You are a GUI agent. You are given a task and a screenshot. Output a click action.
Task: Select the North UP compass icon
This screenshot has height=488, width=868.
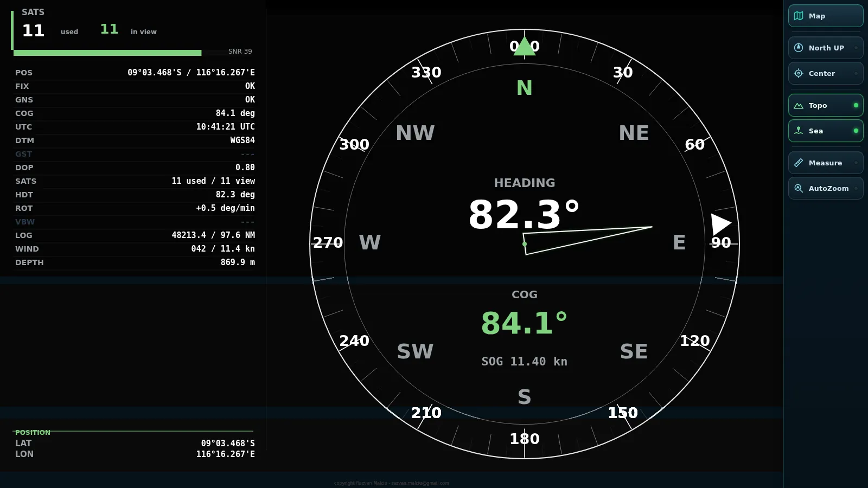(x=799, y=48)
